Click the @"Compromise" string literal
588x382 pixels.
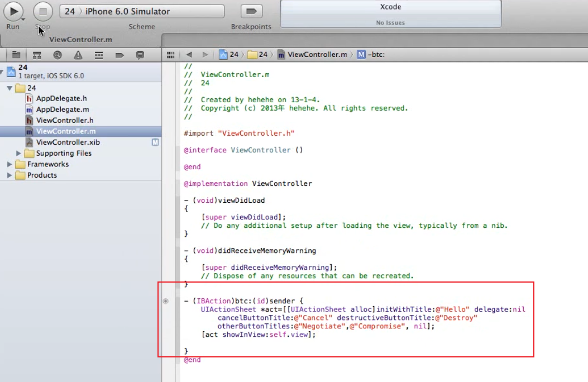point(377,326)
